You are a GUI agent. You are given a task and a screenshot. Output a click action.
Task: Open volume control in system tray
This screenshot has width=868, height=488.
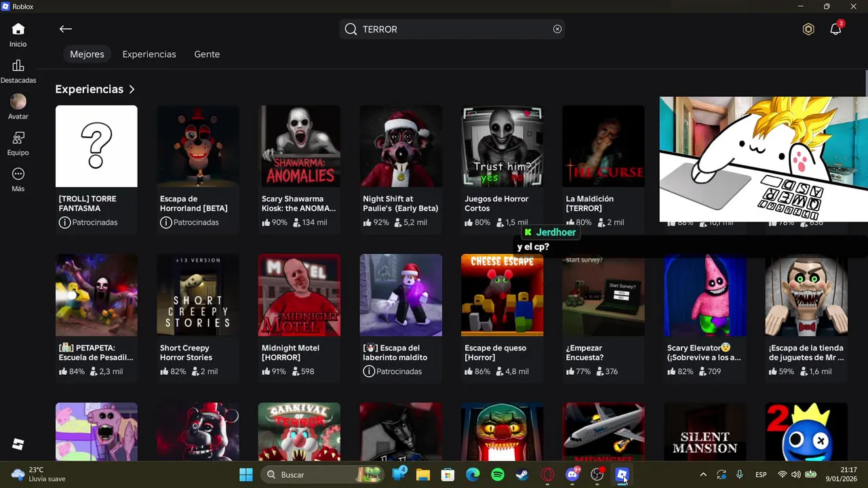[795, 474]
